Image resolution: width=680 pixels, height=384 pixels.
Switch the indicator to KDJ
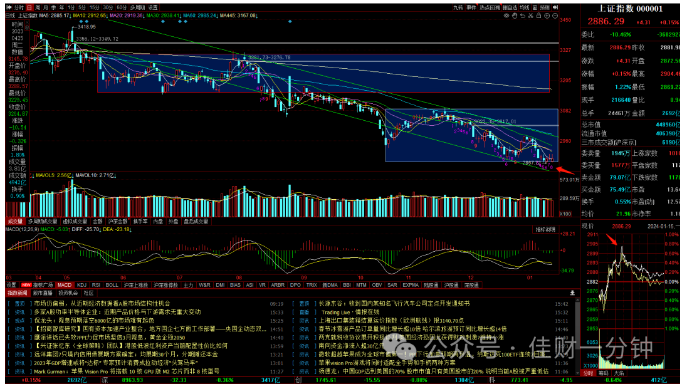tap(82, 285)
